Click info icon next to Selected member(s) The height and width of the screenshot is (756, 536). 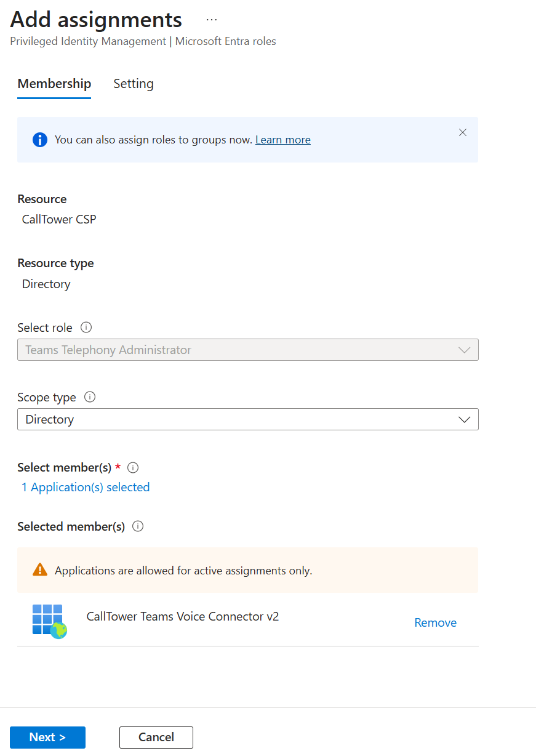coord(138,526)
